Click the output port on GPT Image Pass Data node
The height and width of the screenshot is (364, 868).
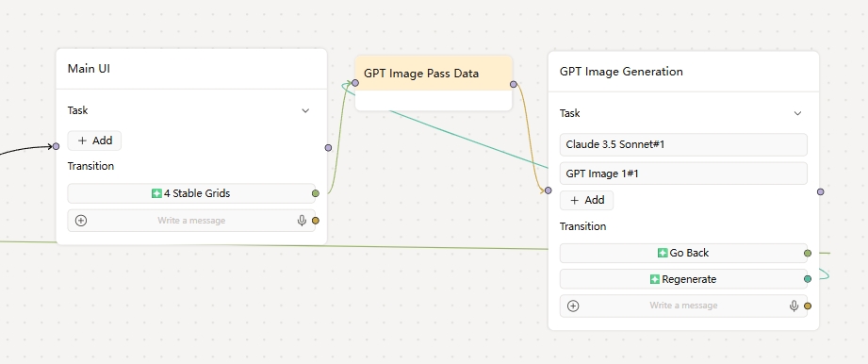pyautogui.click(x=514, y=84)
